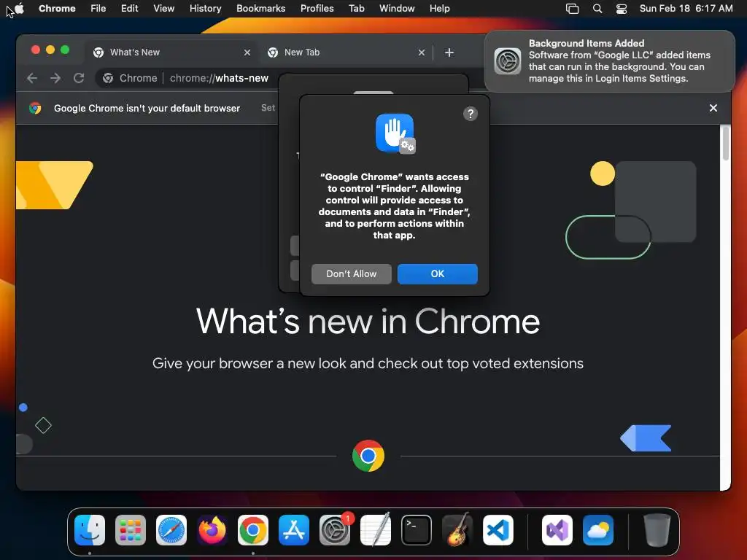Close the New Tab tab
The image size is (747, 560).
tap(422, 52)
